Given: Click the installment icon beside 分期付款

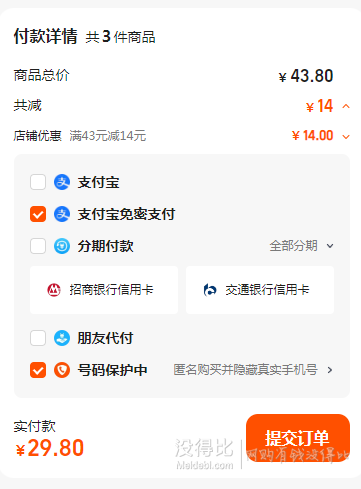Looking at the screenshot, I should pyautogui.click(x=62, y=246).
